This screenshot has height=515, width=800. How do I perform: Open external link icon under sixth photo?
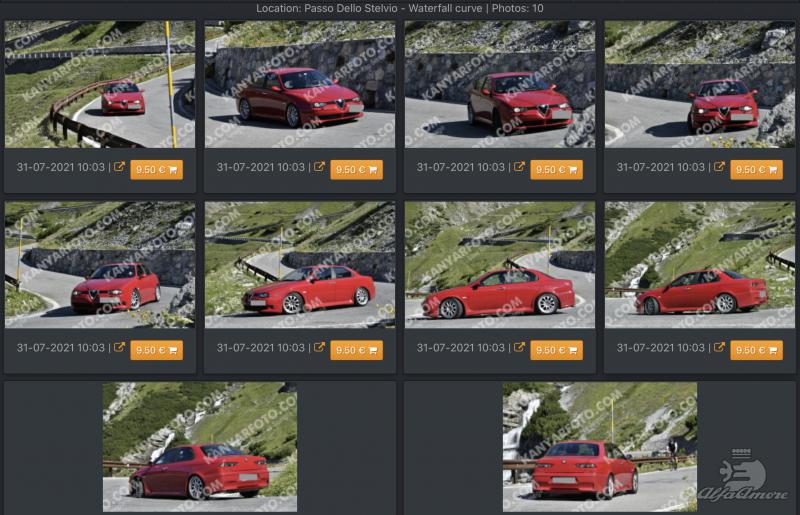[319, 348]
